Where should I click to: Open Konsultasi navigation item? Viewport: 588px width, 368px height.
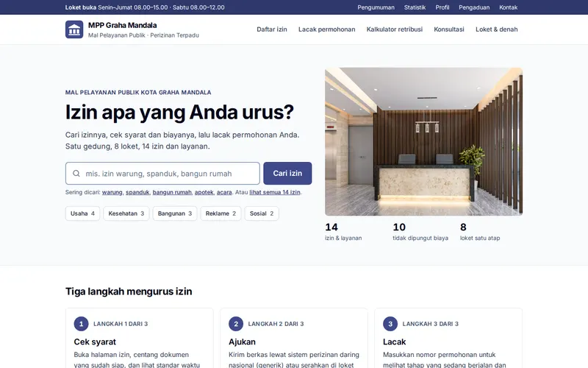tap(449, 29)
